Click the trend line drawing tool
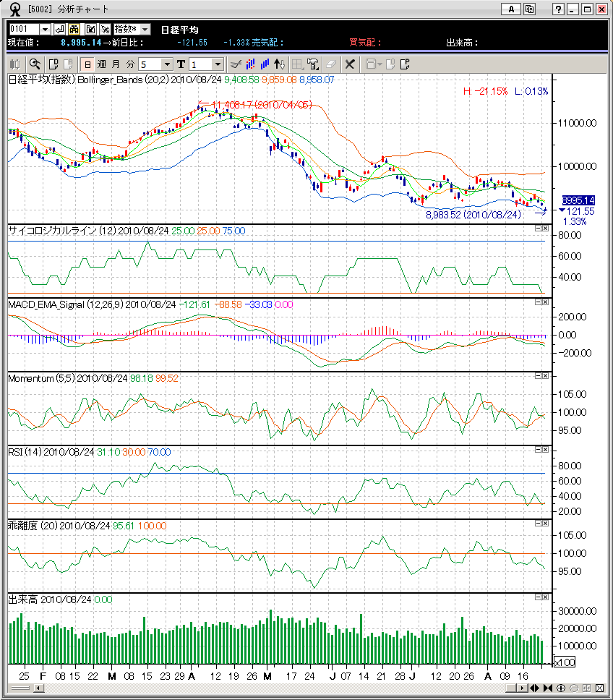 tap(236, 64)
